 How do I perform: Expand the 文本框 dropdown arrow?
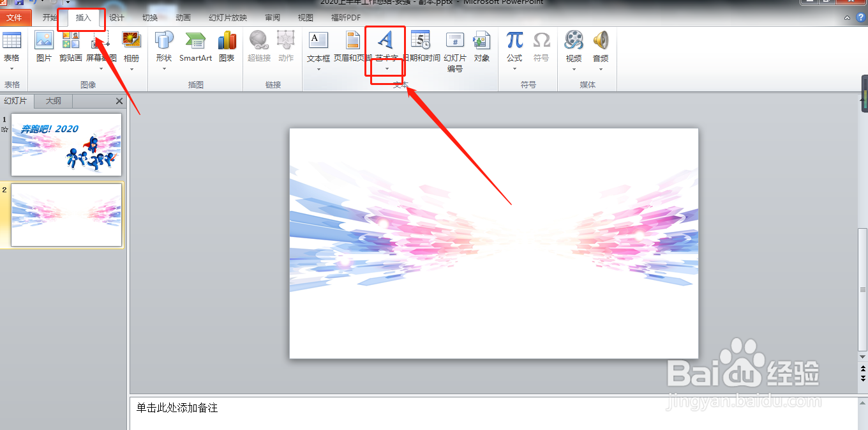(x=318, y=69)
